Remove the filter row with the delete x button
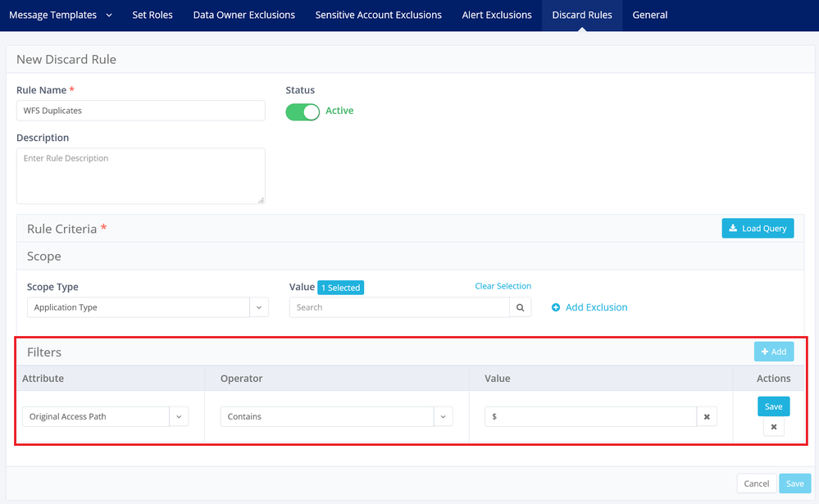The width and height of the screenshot is (819, 504). (x=773, y=427)
